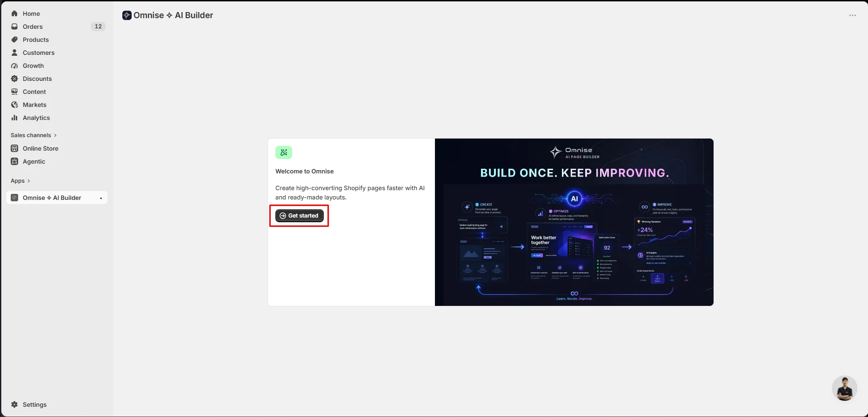Image resolution: width=868 pixels, height=417 pixels.
Task: Click the 'Welcome to Omnise' heading
Action: pos(305,171)
